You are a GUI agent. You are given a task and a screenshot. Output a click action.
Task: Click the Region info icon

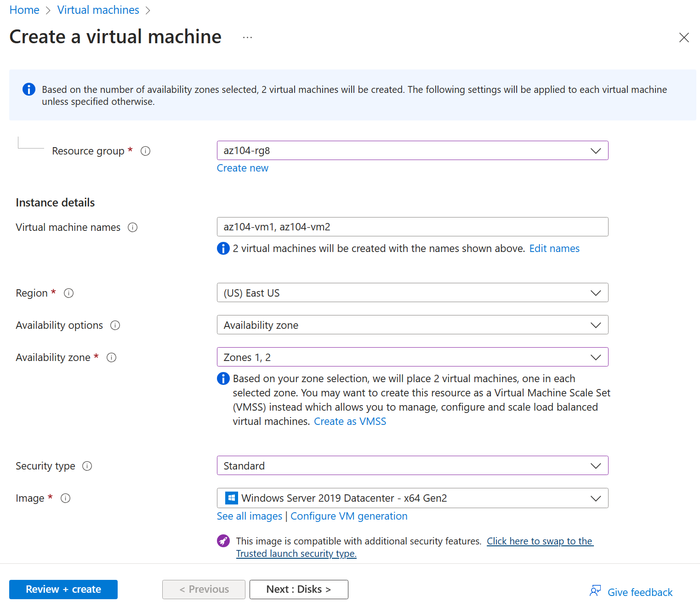coord(69,293)
